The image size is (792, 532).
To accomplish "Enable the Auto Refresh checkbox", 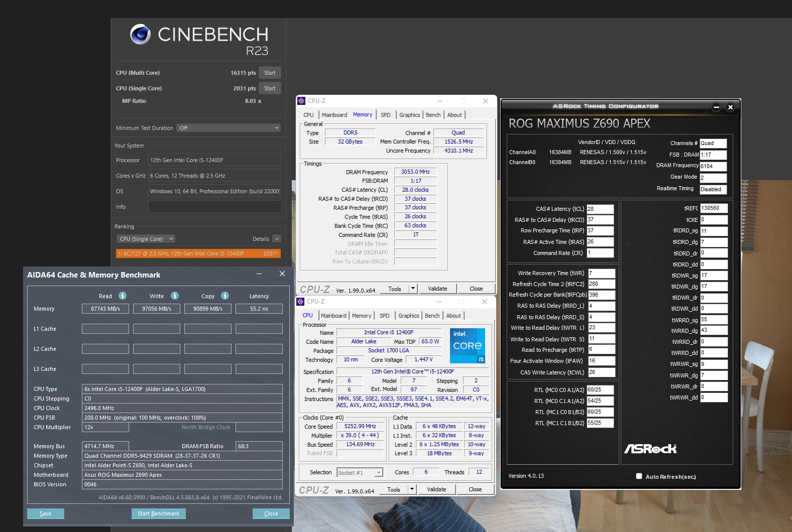I will [639, 476].
